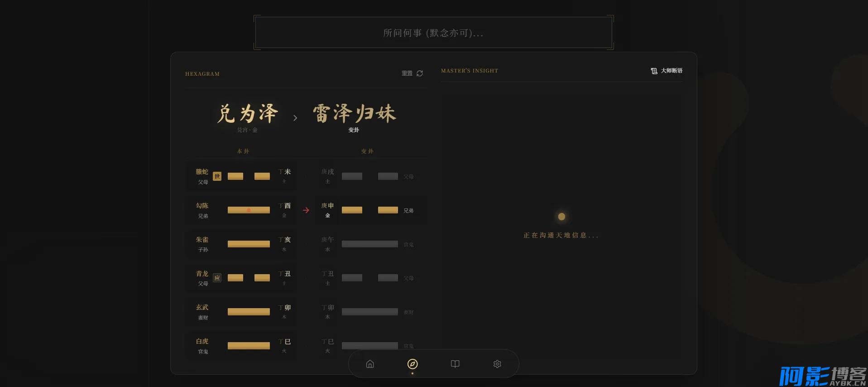Open the book icon in bottom navigation
The image size is (868, 387).
pyautogui.click(x=455, y=364)
